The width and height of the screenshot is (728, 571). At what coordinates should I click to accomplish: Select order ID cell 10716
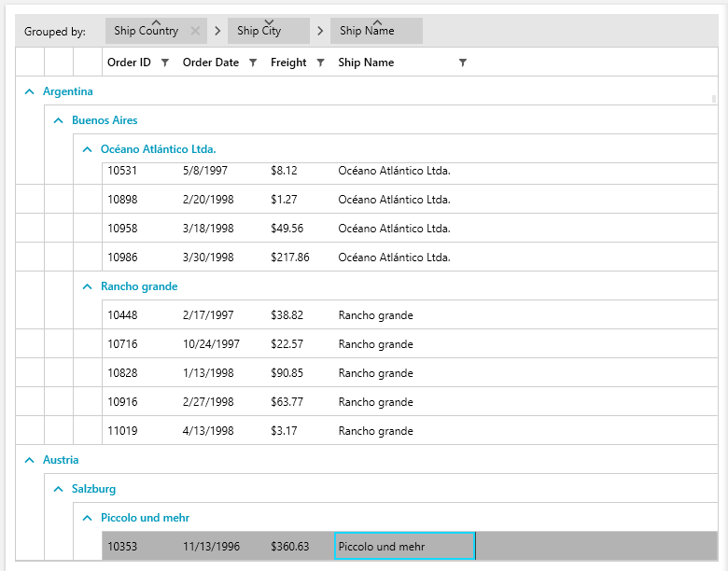(122, 344)
